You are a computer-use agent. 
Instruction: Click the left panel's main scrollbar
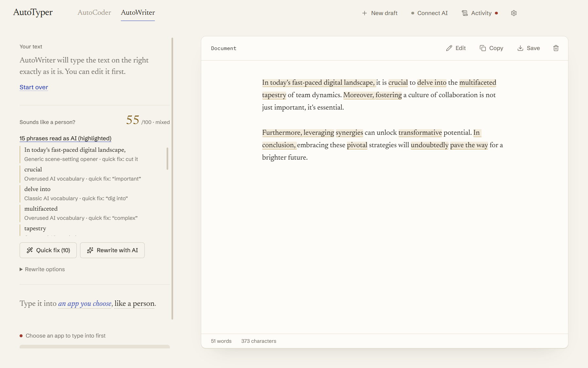click(x=172, y=178)
